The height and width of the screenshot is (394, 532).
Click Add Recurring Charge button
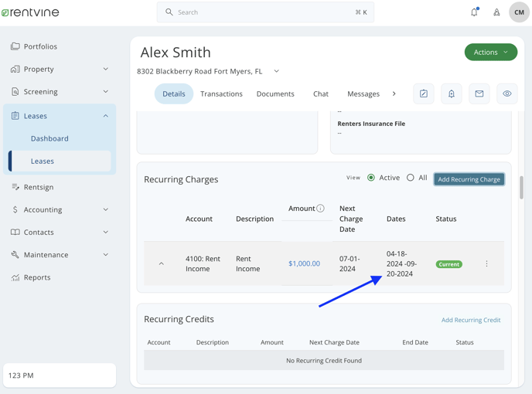tap(469, 179)
